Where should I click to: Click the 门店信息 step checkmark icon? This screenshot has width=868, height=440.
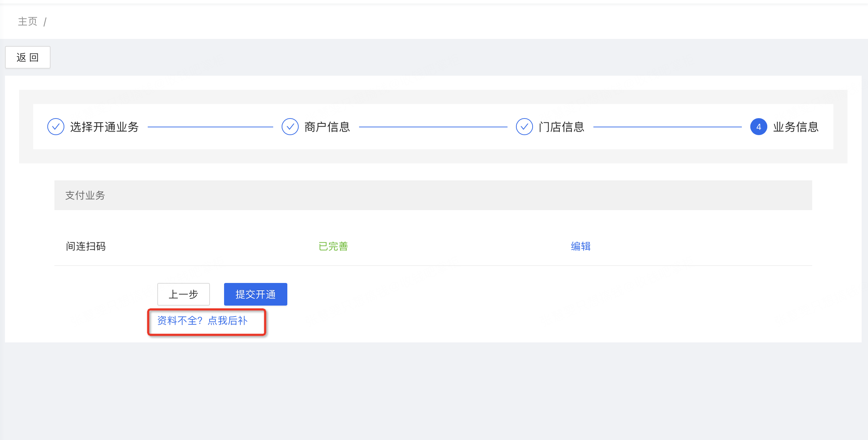[524, 127]
